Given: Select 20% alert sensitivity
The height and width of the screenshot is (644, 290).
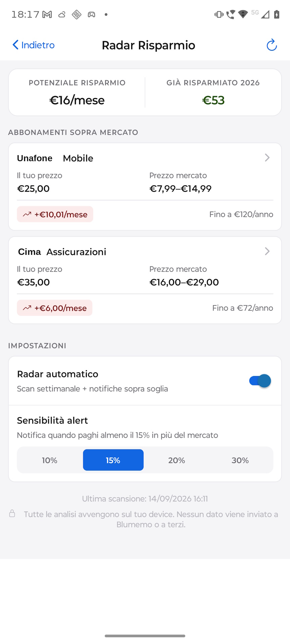Looking at the screenshot, I should [x=177, y=460].
